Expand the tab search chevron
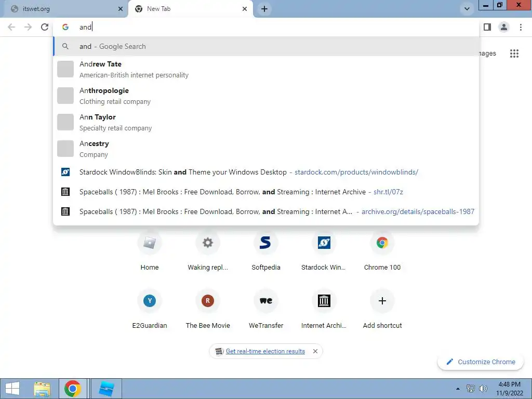Screen dimensions: 532x399 coord(467,9)
